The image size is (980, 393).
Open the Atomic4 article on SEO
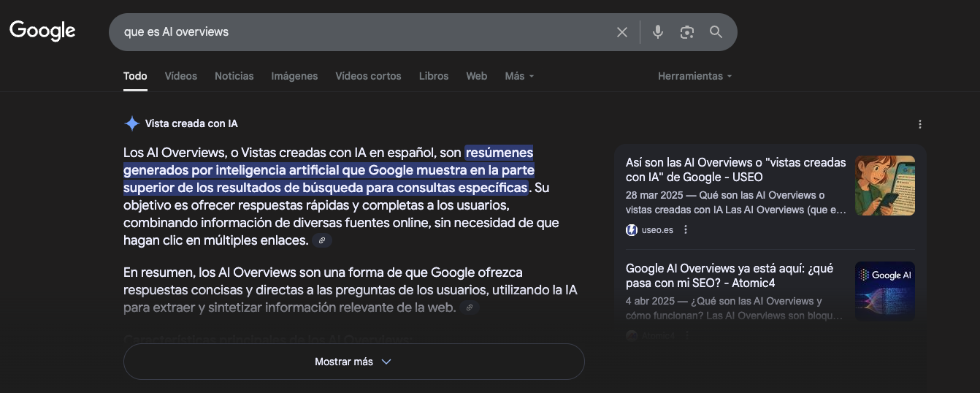tap(730, 275)
